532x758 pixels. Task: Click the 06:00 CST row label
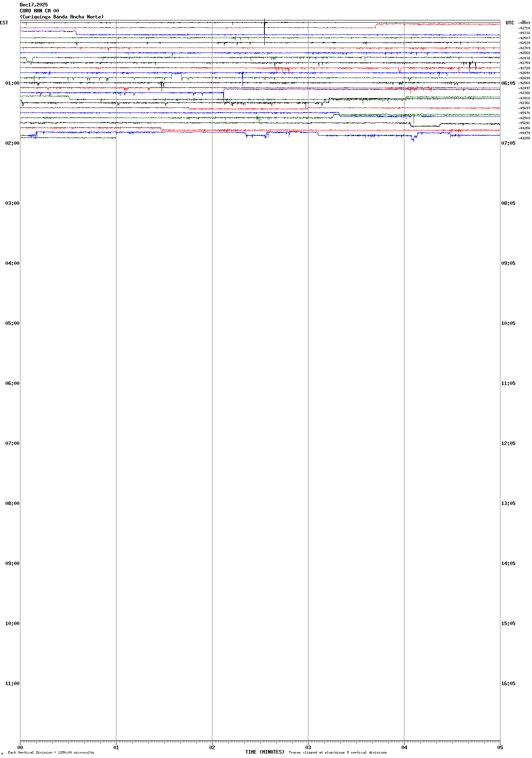point(12,383)
